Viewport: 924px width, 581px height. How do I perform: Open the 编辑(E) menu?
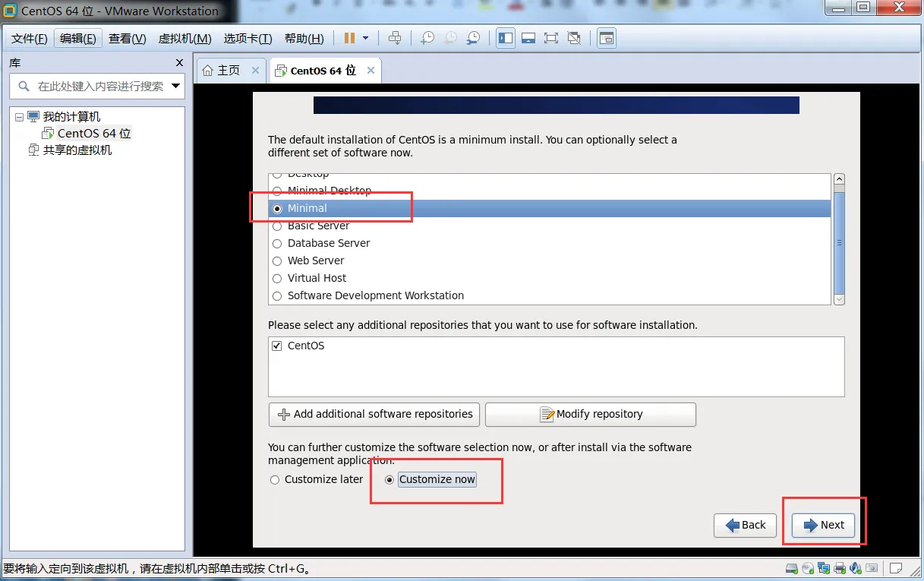77,39
